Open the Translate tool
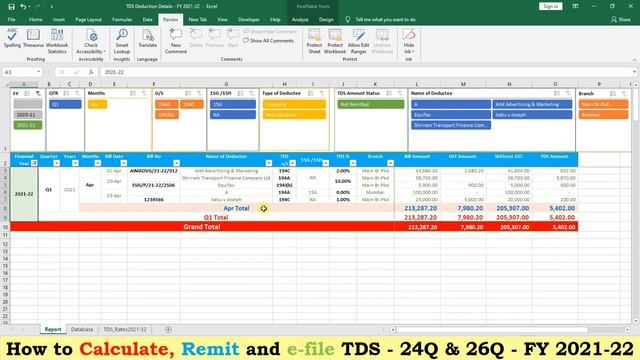 pos(147,38)
